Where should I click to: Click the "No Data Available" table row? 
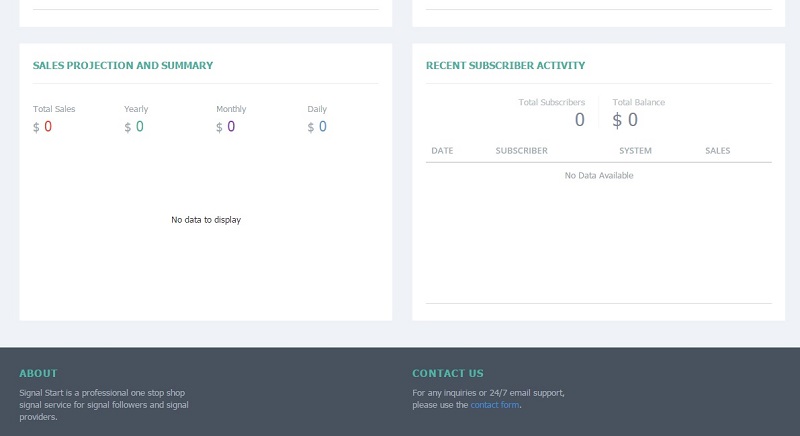click(x=599, y=176)
